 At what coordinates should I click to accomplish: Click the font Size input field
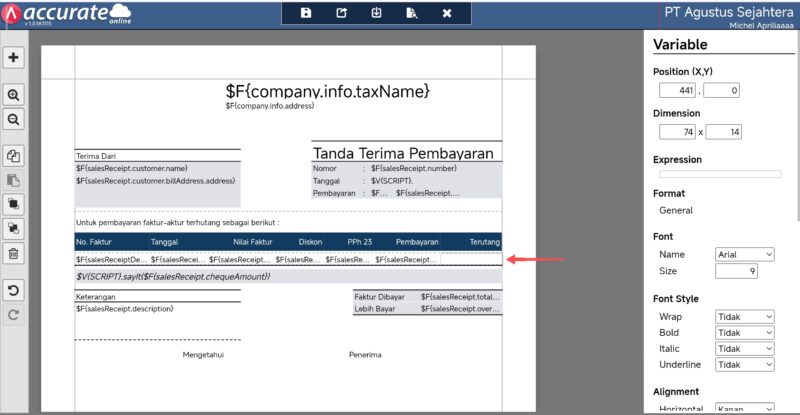coord(736,271)
